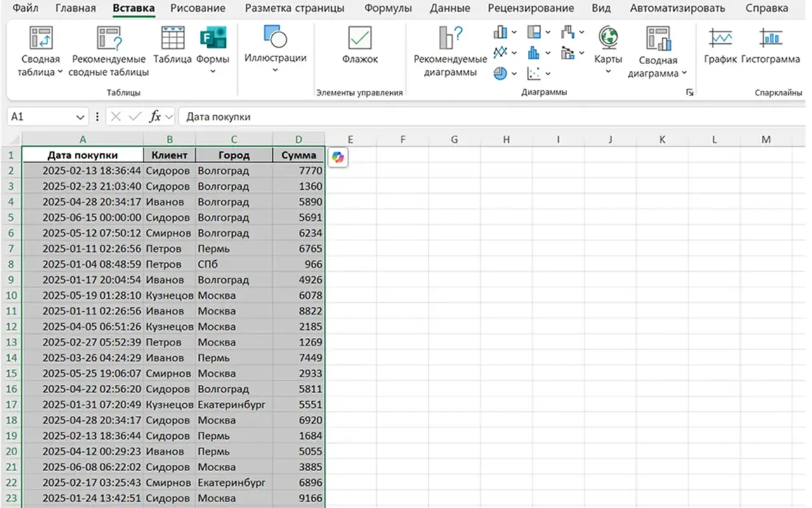Open the Диаграммы dialog launcher
Viewport: 812px width, 508px height.
tap(689, 93)
